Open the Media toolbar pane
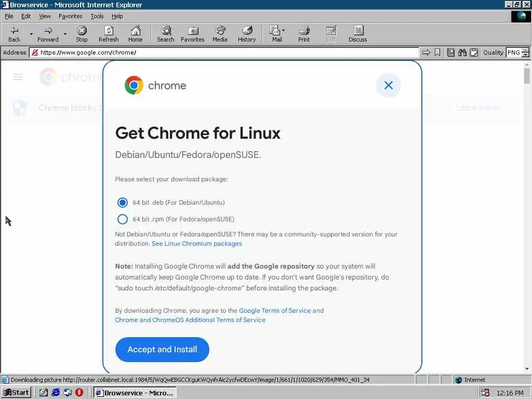This screenshot has height=399, width=532. pyautogui.click(x=220, y=34)
